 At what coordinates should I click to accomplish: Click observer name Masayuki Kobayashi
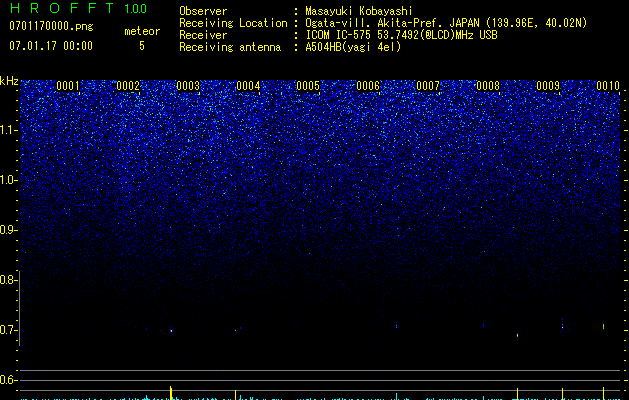(359, 11)
